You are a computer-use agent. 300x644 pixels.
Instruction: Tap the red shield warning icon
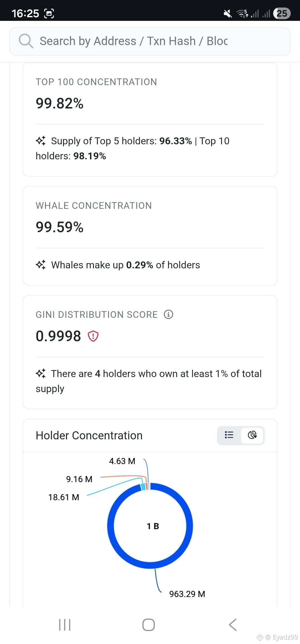(93, 336)
